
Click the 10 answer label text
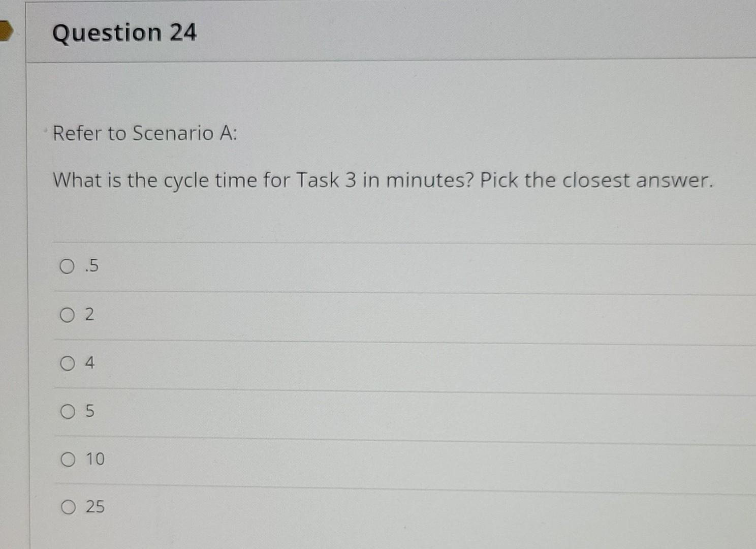click(94, 459)
